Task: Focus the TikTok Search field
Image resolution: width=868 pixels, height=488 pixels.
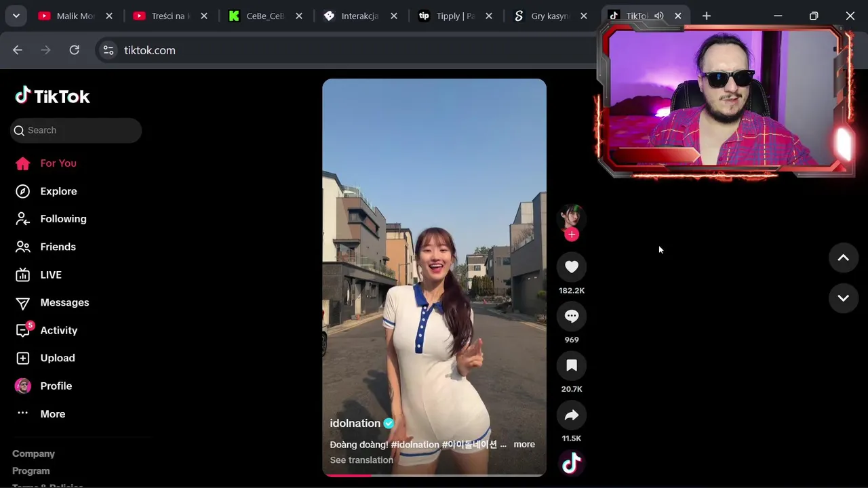Action: (76, 130)
